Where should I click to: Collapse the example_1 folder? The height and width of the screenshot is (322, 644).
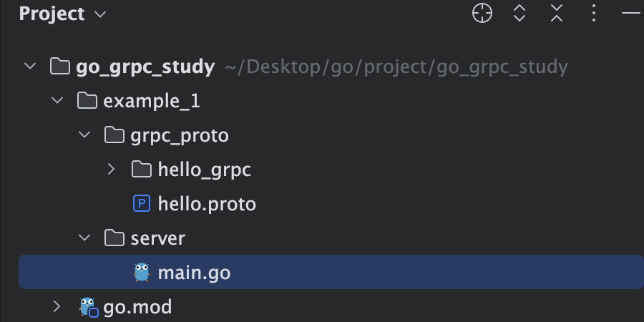tap(57, 100)
